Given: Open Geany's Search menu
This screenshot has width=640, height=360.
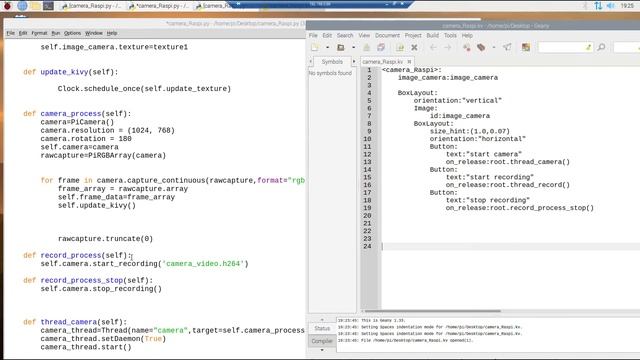Looking at the screenshot, I should [x=345, y=36].
